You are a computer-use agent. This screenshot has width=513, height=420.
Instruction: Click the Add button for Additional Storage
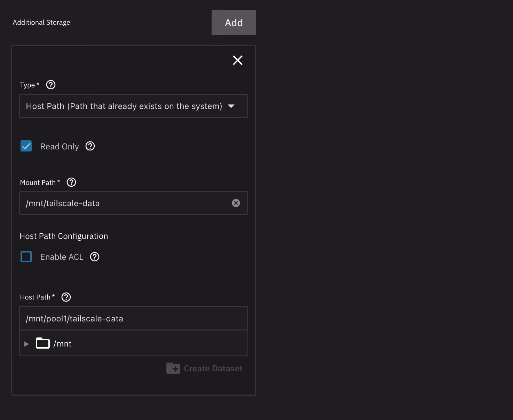click(234, 22)
